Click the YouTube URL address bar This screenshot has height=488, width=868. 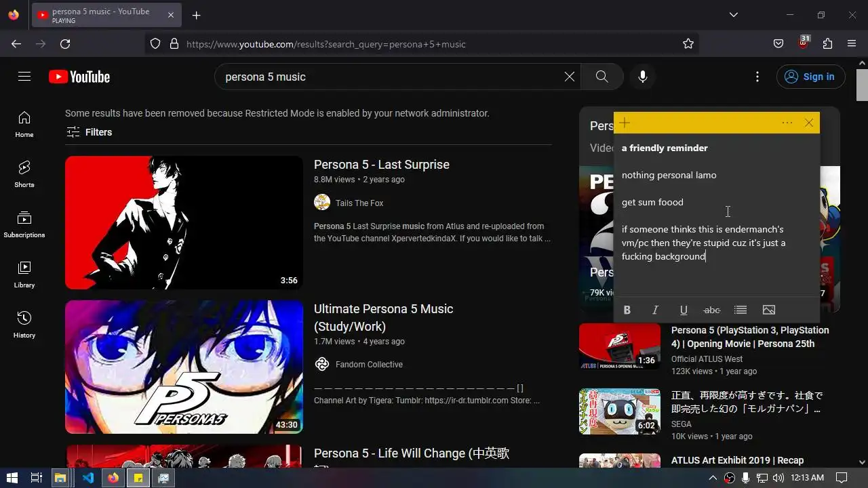point(422,44)
